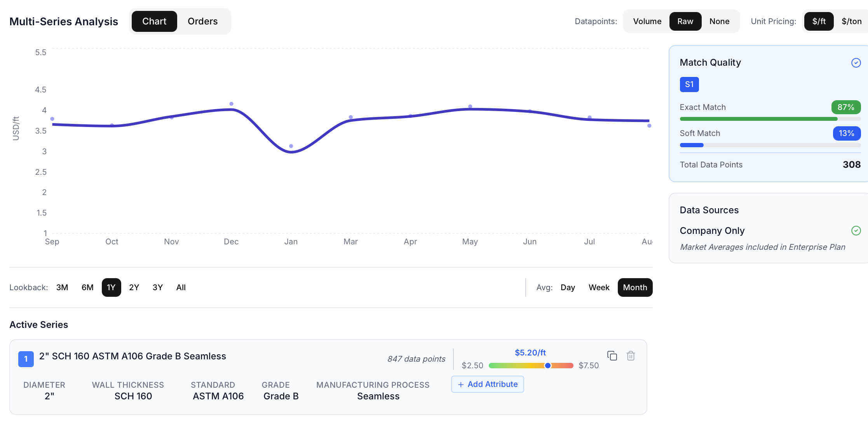Screen dimensions: 868x425
Task: Click the Company Only verification checkmark icon
Action: pos(856,230)
